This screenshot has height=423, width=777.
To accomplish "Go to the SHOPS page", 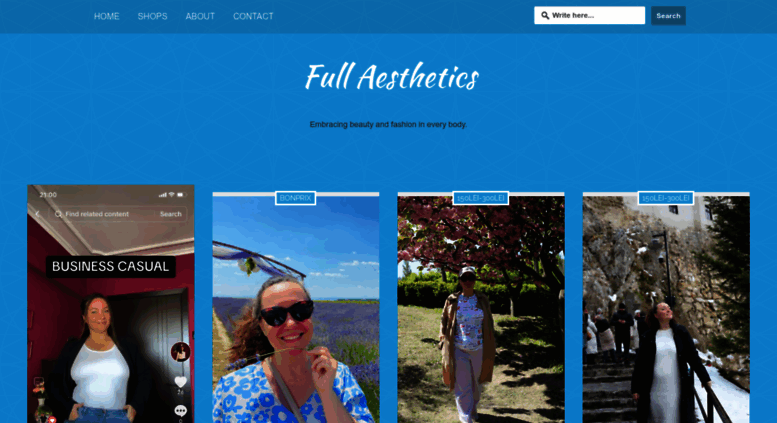I will (x=153, y=16).
